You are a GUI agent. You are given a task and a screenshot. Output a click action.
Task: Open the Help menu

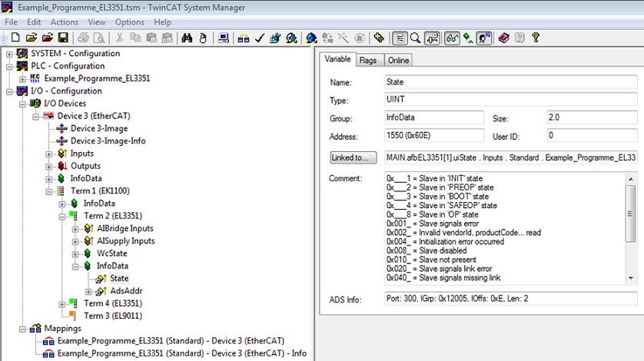point(162,22)
